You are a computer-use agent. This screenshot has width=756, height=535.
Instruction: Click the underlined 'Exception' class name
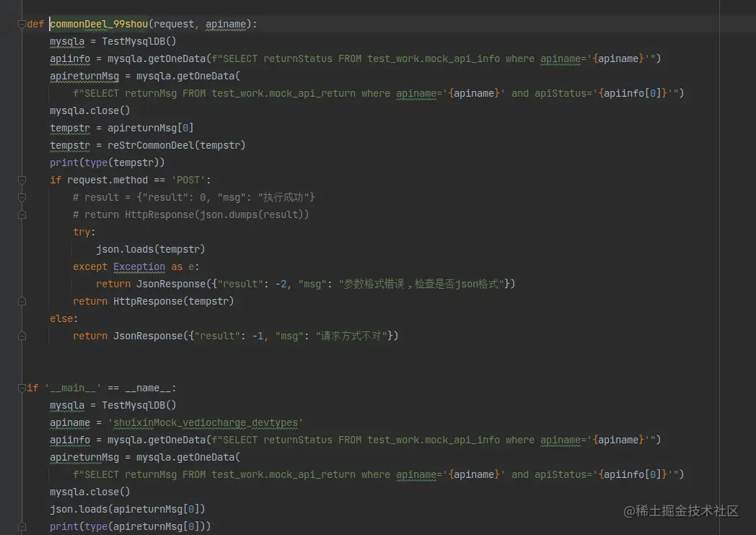coord(139,266)
